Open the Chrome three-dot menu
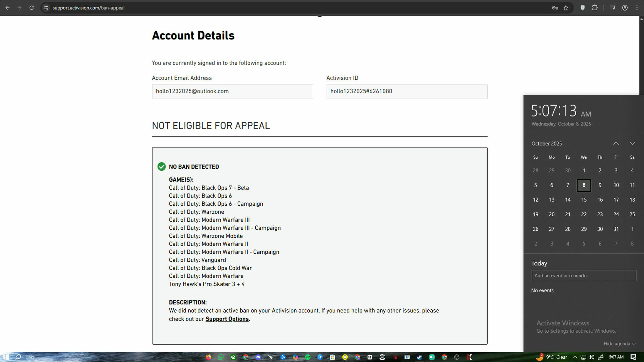 tap(637, 8)
